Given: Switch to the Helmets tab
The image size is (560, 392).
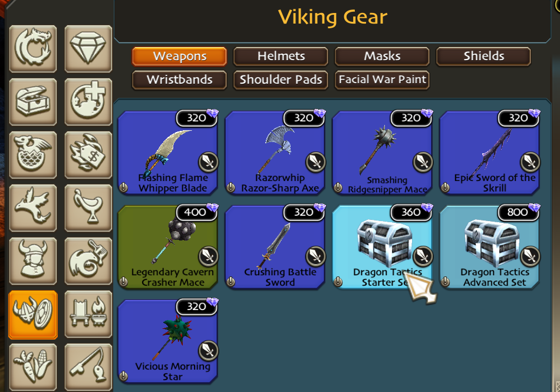Looking at the screenshot, I should 281,57.
